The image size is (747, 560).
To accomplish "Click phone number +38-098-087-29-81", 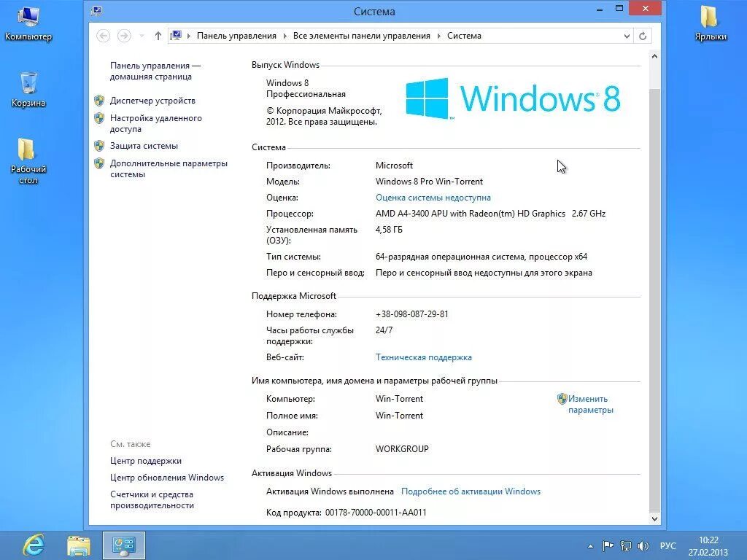I will [411, 314].
